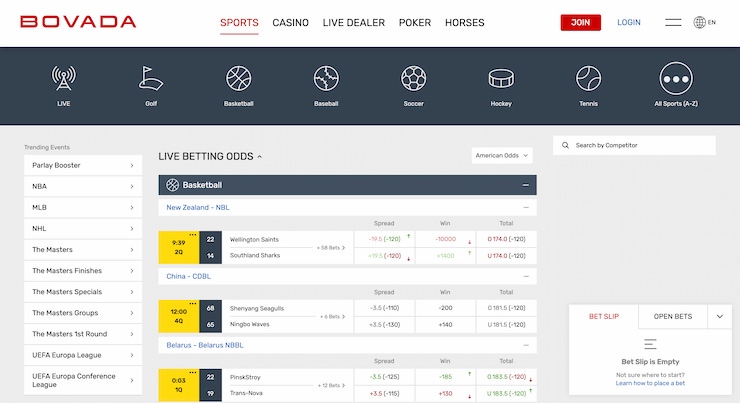This screenshot has height=403, width=740.
Task: Select Shenyang Seagulls spread -3.5 (-110)
Action: 384,308
